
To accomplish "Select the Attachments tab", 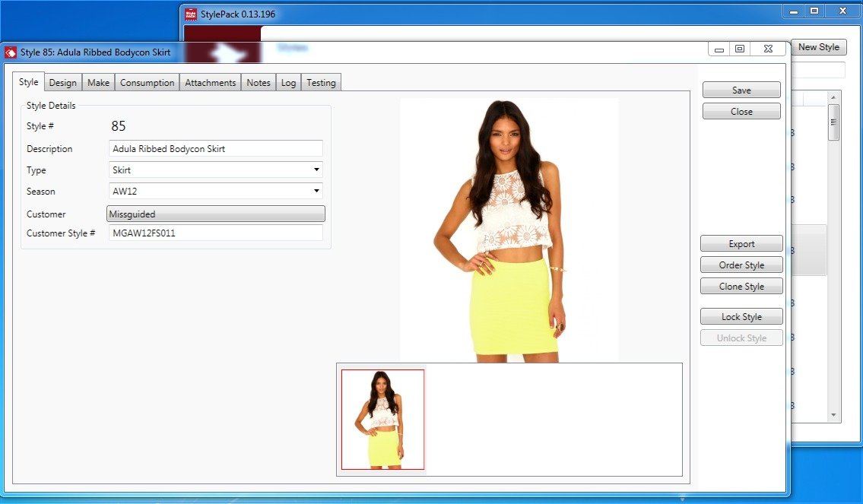I will point(211,83).
